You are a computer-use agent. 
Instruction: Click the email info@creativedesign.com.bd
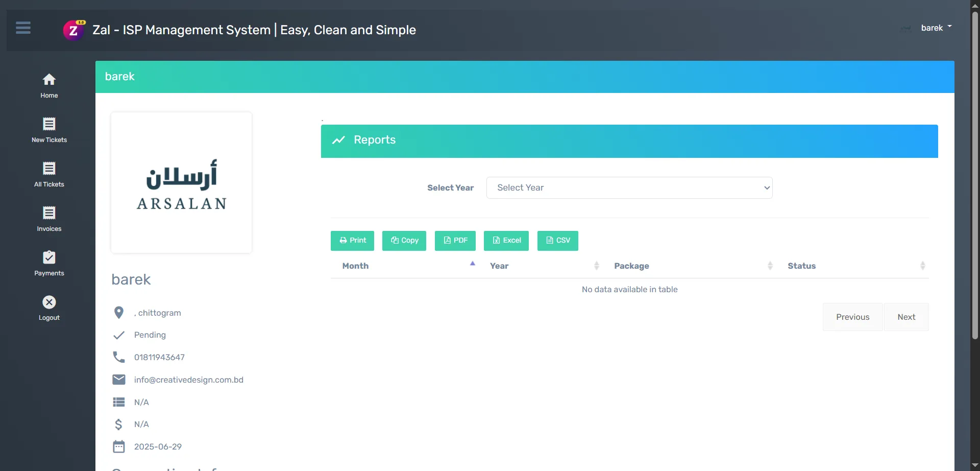pyautogui.click(x=189, y=380)
